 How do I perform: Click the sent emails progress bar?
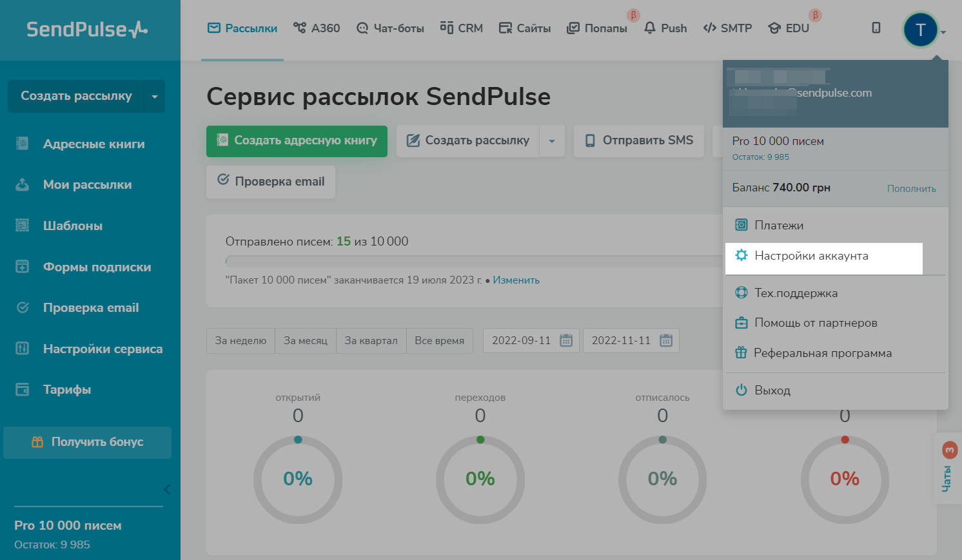click(x=474, y=261)
